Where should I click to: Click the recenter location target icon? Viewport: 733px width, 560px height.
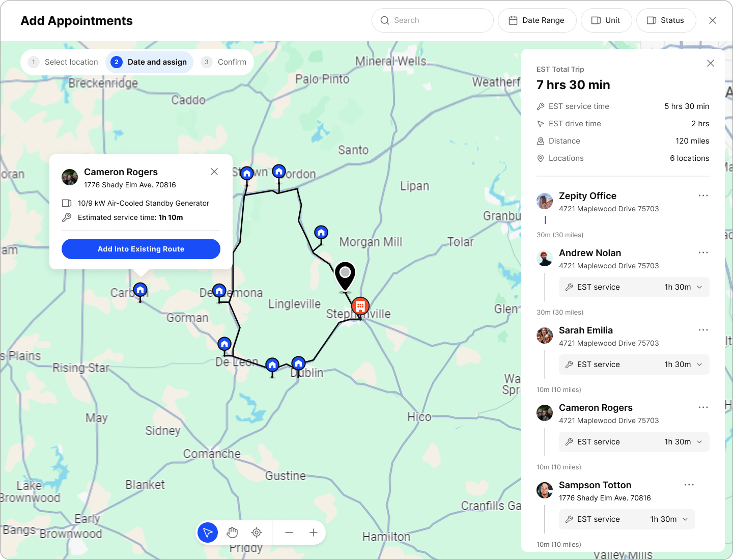[257, 533]
